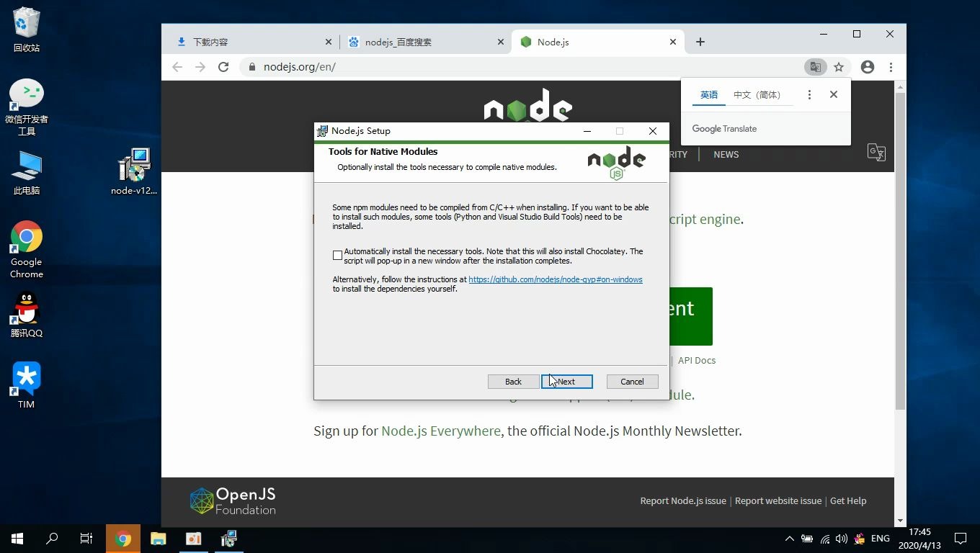Open battery icon in system tray
The width and height of the screenshot is (980, 553).
(x=807, y=539)
